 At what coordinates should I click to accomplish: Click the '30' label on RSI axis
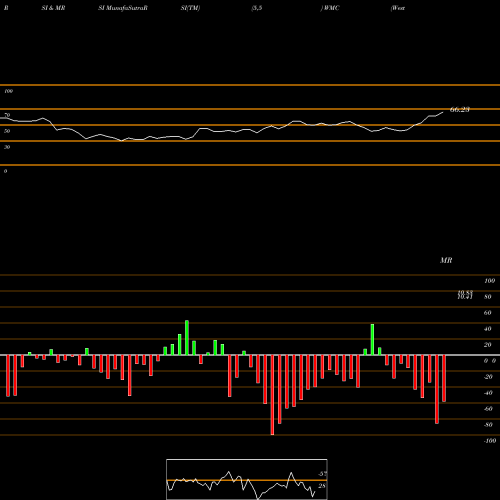pyautogui.click(x=7, y=147)
